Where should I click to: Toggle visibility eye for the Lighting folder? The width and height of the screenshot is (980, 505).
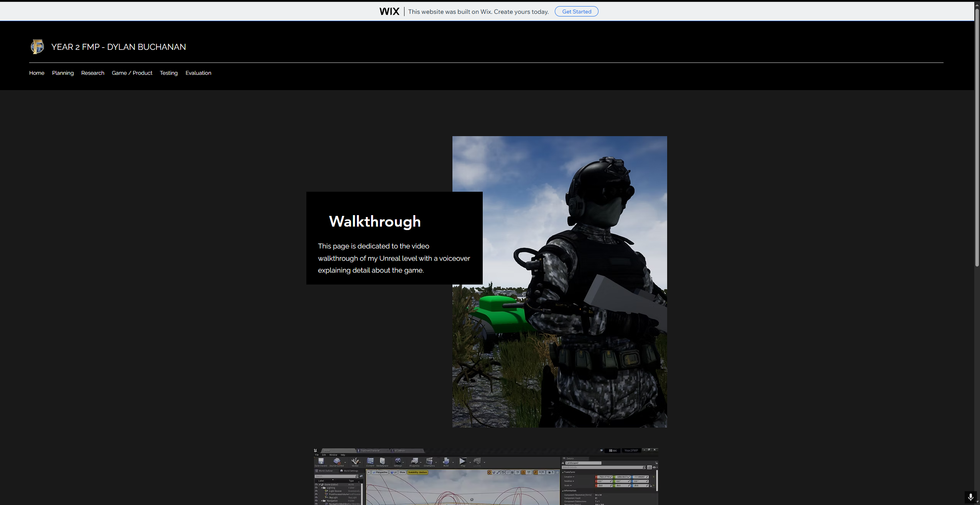[316, 488]
